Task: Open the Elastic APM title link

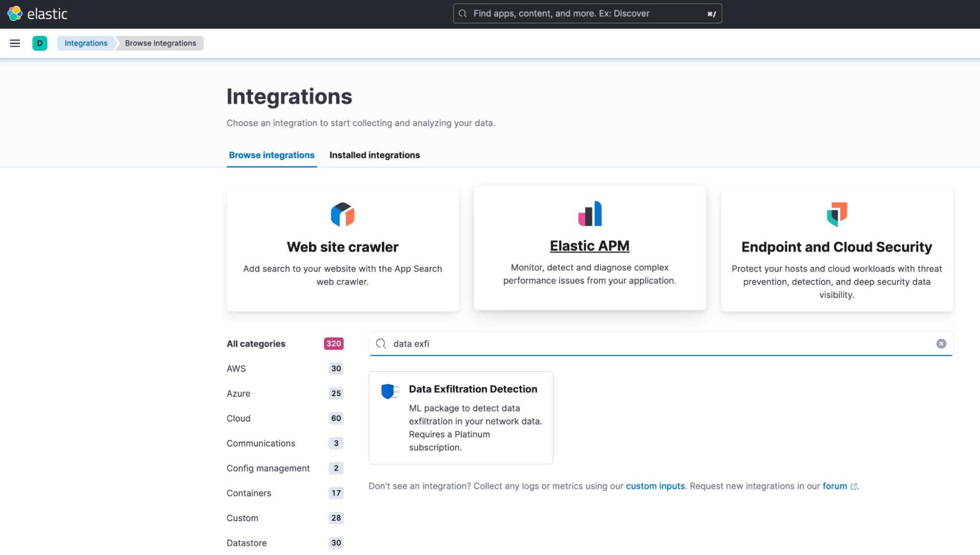Action: 589,246
